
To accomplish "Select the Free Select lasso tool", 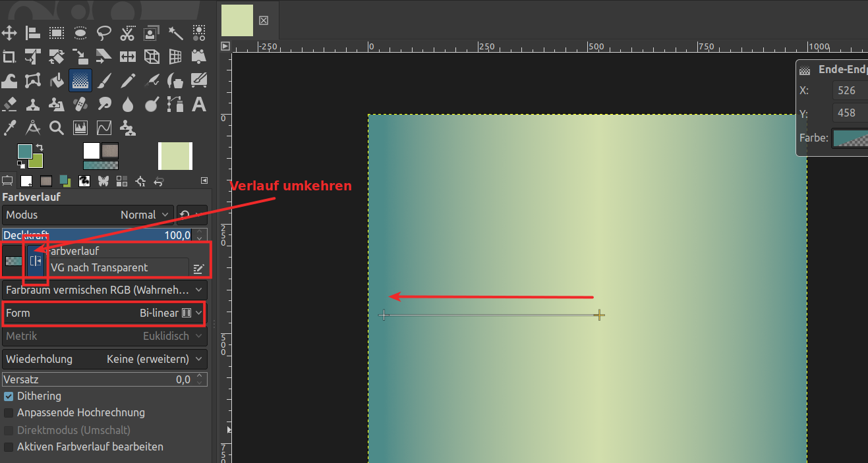I will click(x=104, y=32).
